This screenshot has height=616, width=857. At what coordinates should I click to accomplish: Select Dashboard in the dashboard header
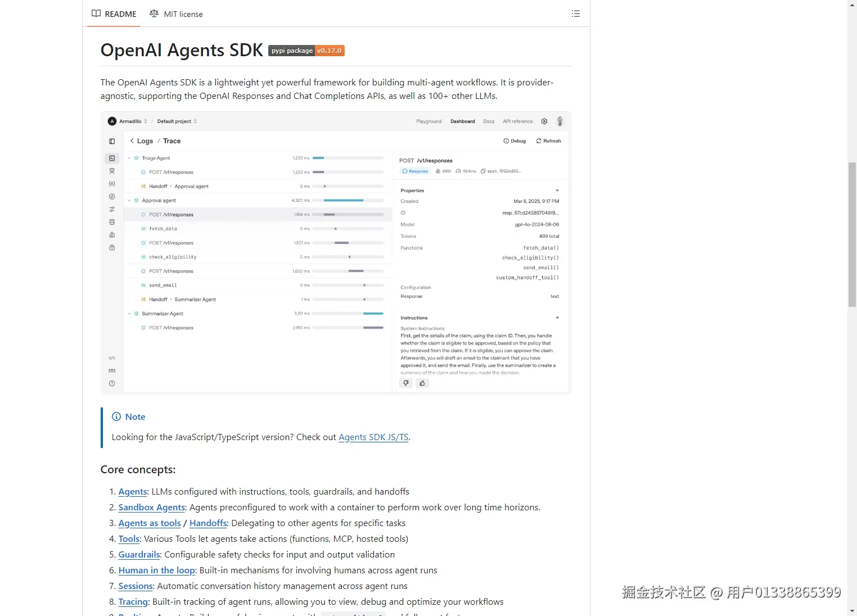[463, 121]
